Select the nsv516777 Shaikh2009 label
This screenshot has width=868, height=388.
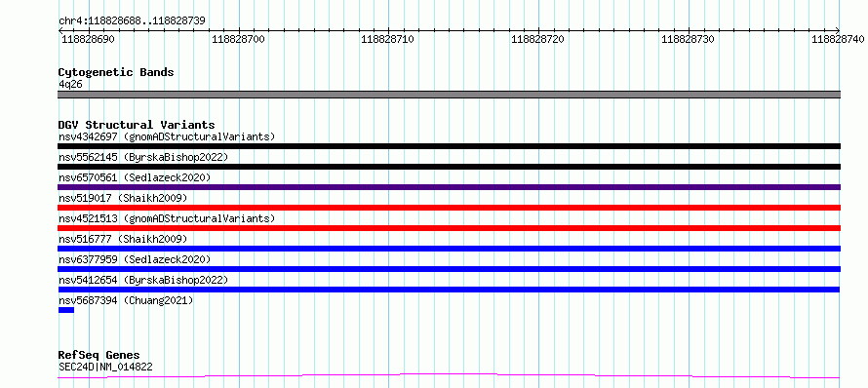(123, 239)
